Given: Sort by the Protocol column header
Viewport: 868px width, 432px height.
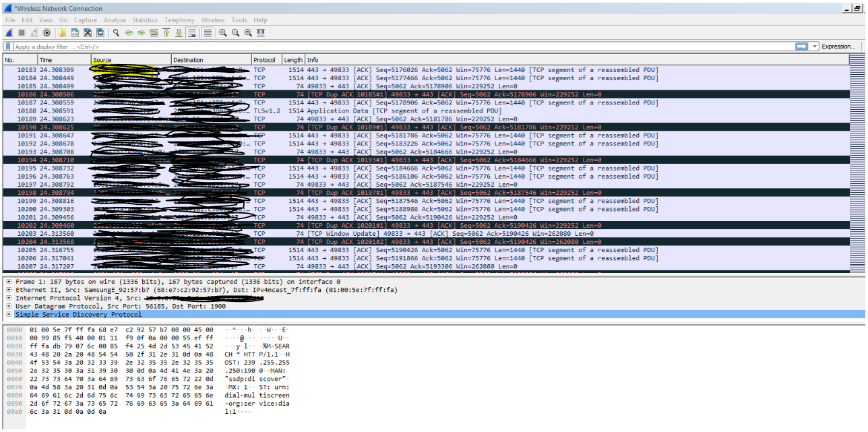Looking at the screenshot, I should [266, 60].
